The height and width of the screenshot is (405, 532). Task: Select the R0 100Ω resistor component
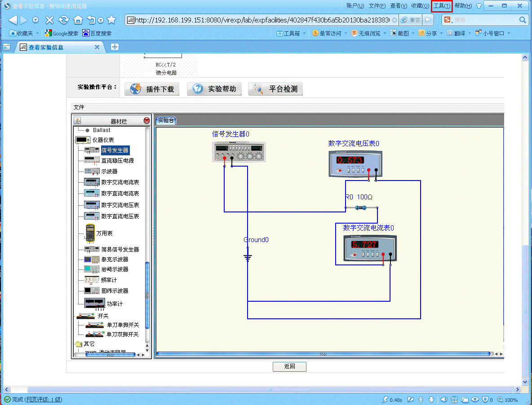coord(362,207)
